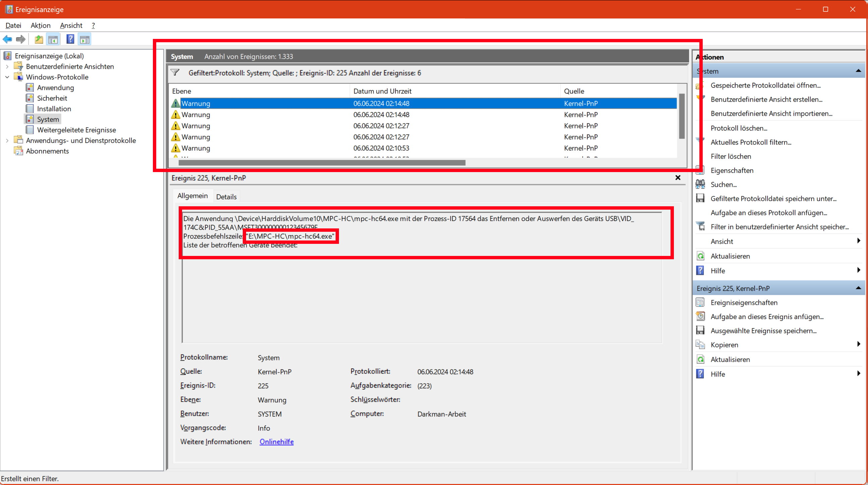Click Filter löschen in actions pane
The image size is (868, 485).
pos(731,156)
